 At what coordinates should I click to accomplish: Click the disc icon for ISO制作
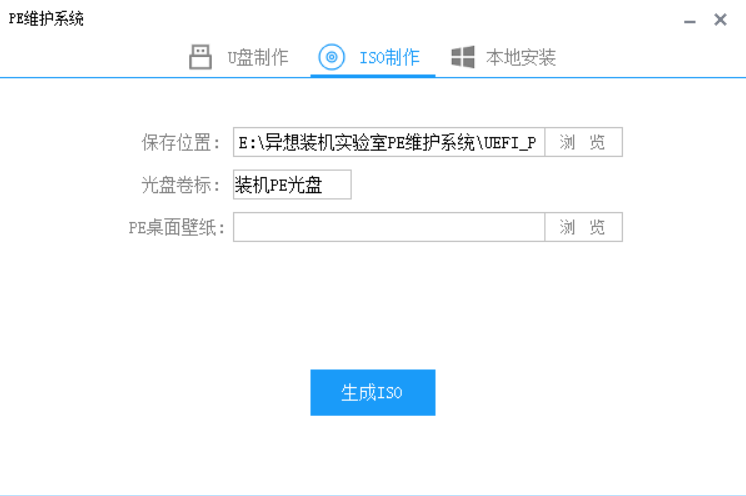tap(331, 57)
